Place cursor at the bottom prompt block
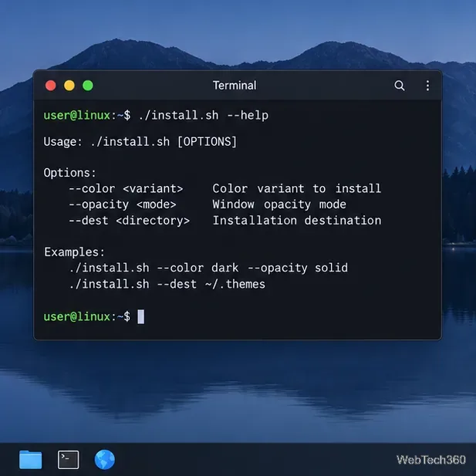The height and width of the screenshot is (476, 476). coord(141,316)
